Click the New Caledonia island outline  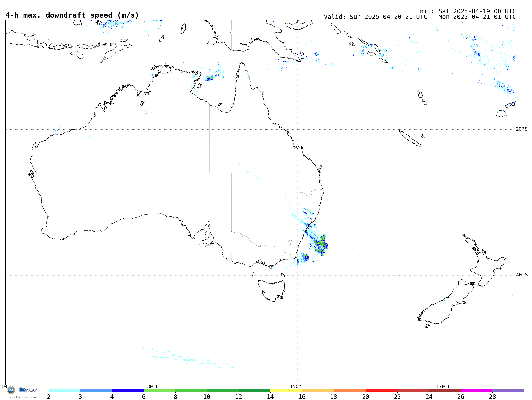pyautogui.click(x=410, y=138)
